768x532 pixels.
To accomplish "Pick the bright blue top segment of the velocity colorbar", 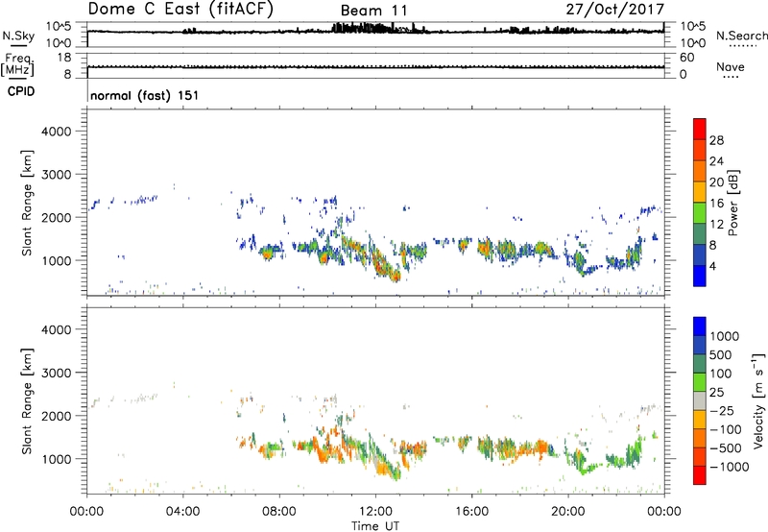I will tap(700, 326).
